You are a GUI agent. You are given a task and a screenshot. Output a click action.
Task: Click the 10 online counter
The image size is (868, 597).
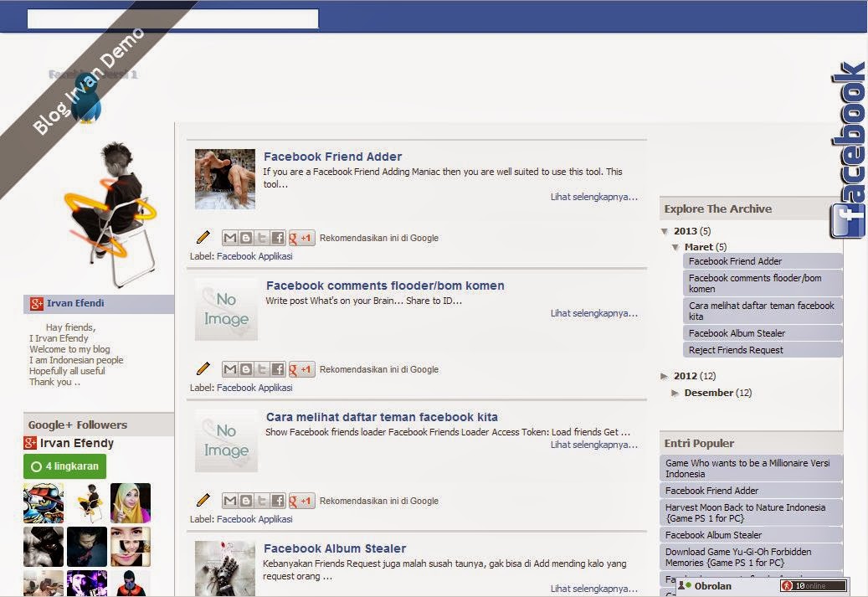[814, 586]
